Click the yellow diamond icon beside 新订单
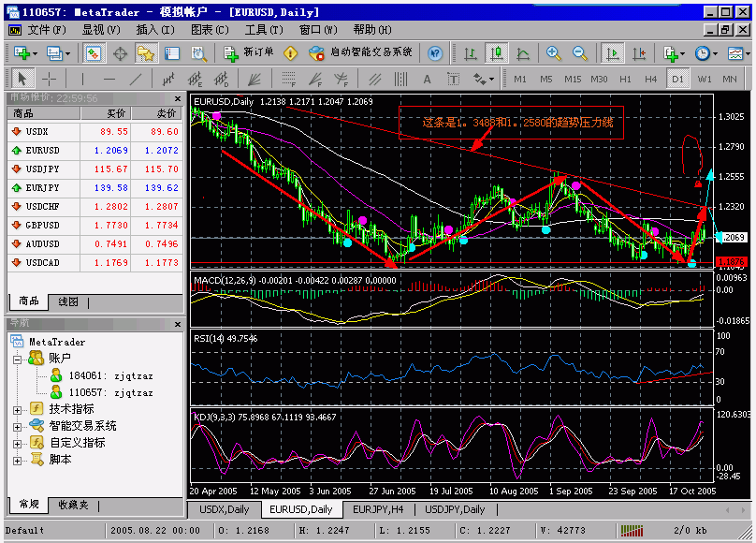The height and width of the screenshot is (543, 756). pyautogui.click(x=290, y=53)
